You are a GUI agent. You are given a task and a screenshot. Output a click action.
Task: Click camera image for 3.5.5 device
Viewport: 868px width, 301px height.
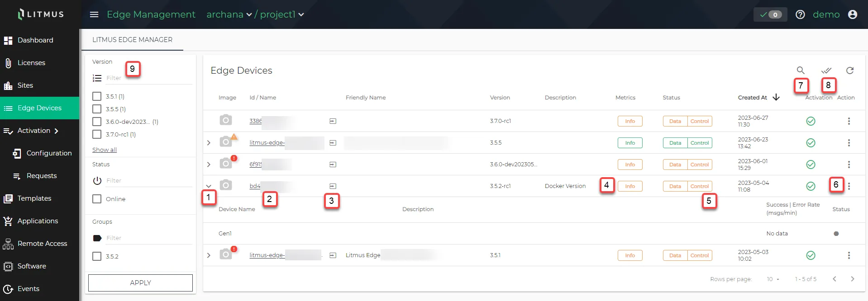coord(226,142)
